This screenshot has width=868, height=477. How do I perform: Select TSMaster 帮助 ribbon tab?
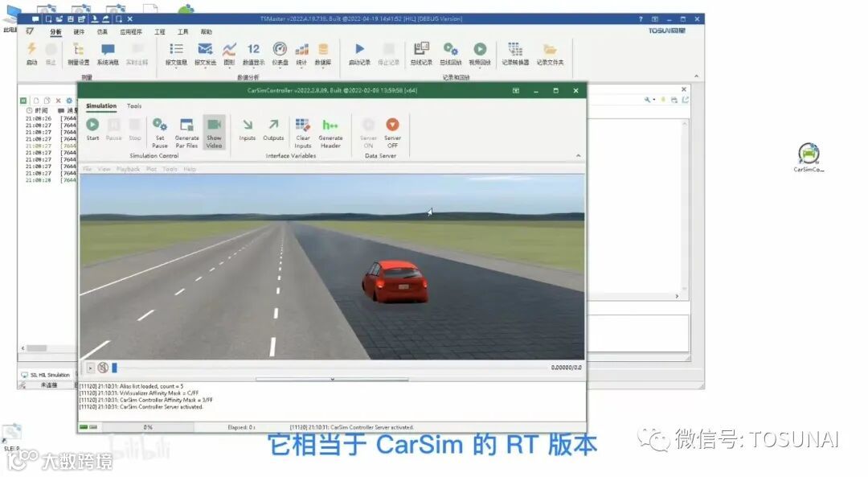tap(207, 32)
